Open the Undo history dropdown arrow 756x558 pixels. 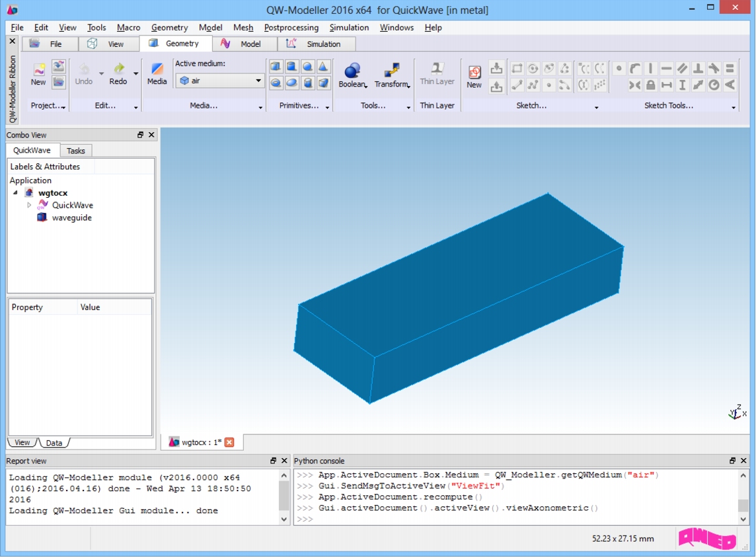pos(101,74)
